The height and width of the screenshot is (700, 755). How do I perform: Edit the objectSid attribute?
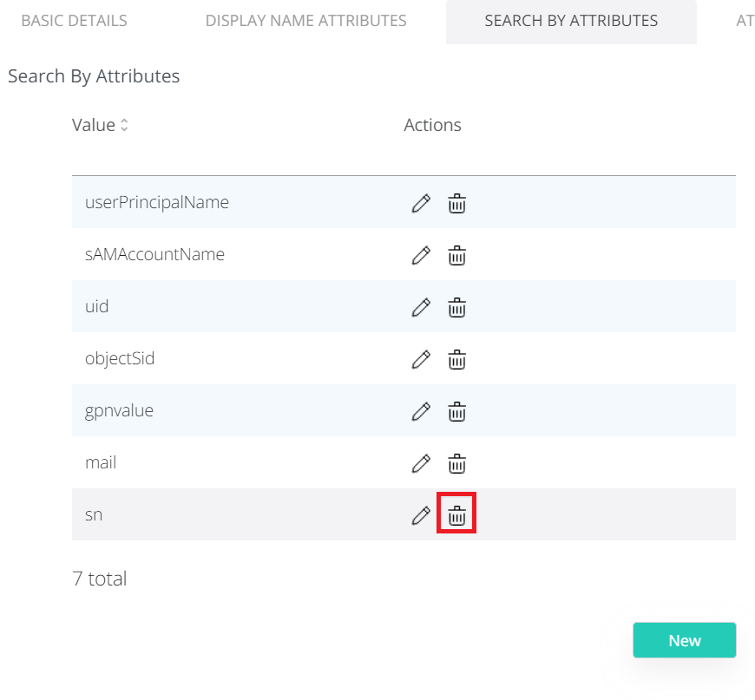[x=421, y=360]
